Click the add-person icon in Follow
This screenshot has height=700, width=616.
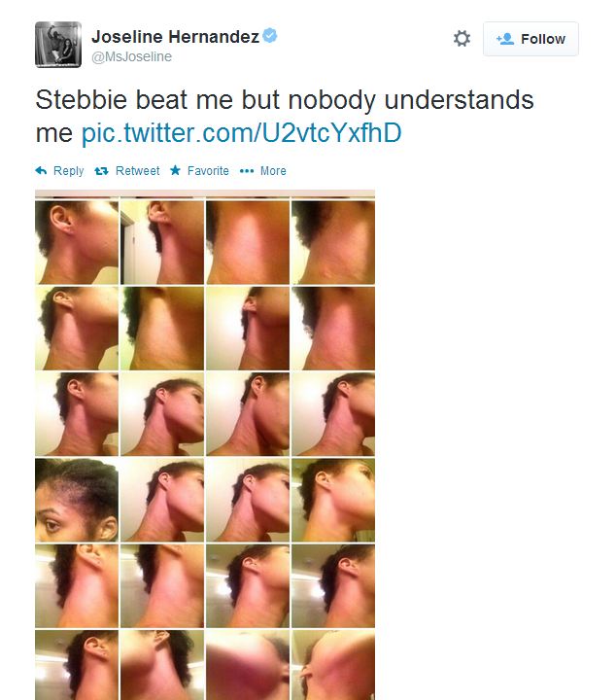(505, 39)
